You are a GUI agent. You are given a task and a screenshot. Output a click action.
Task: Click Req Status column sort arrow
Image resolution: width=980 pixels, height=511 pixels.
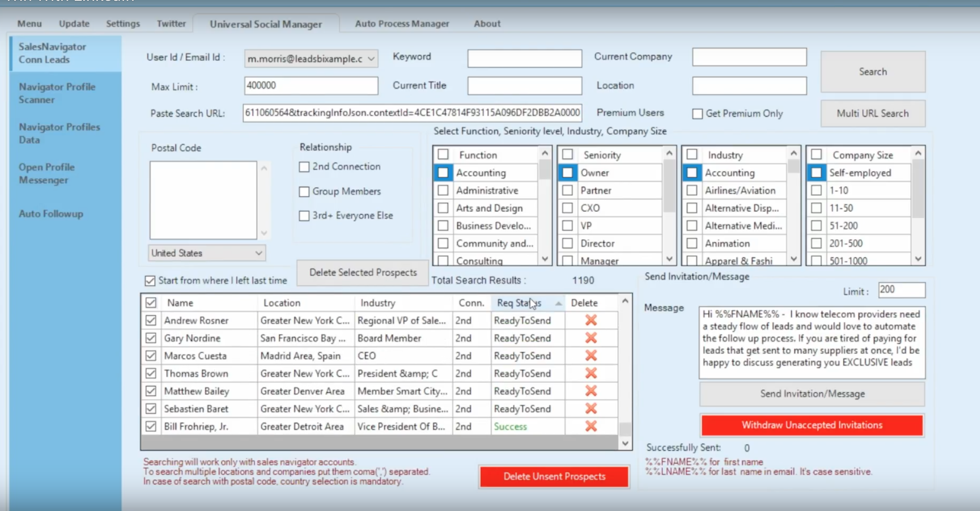click(558, 303)
